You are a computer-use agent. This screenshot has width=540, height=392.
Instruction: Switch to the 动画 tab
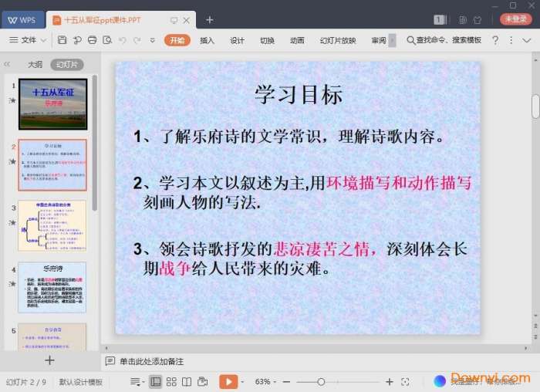click(x=297, y=41)
